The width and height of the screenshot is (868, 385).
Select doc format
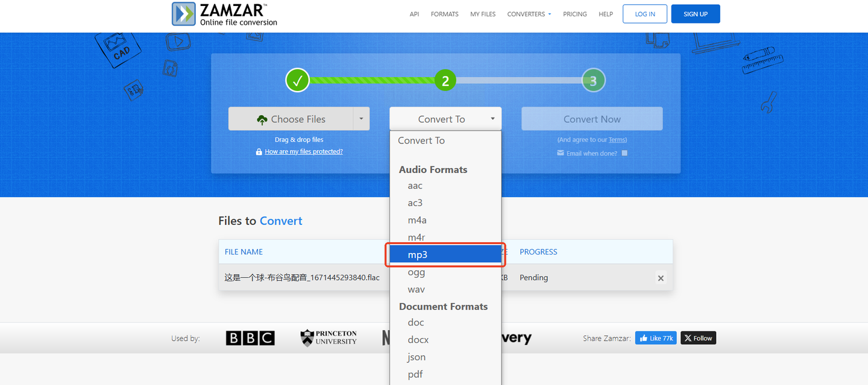pyautogui.click(x=445, y=322)
